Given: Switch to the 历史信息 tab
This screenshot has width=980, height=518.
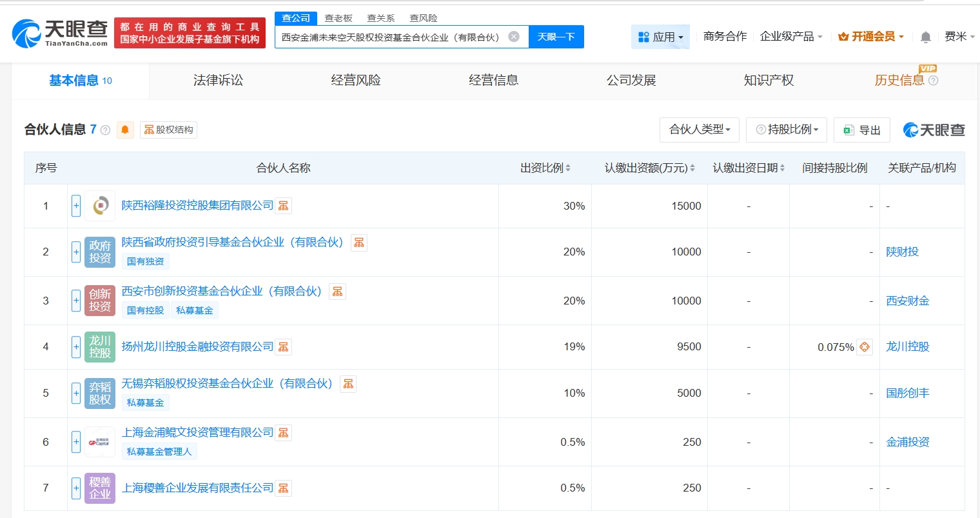Looking at the screenshot, I should tap(899, 81).
